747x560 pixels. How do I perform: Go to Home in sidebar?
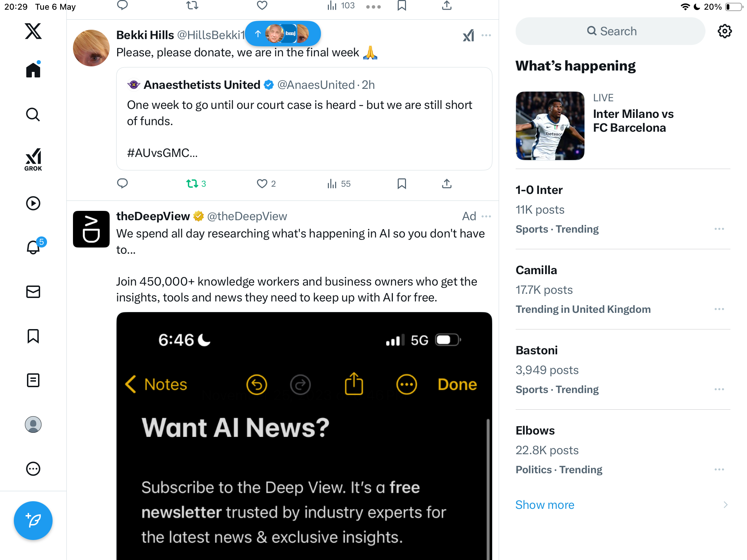[x=33, y=69]
